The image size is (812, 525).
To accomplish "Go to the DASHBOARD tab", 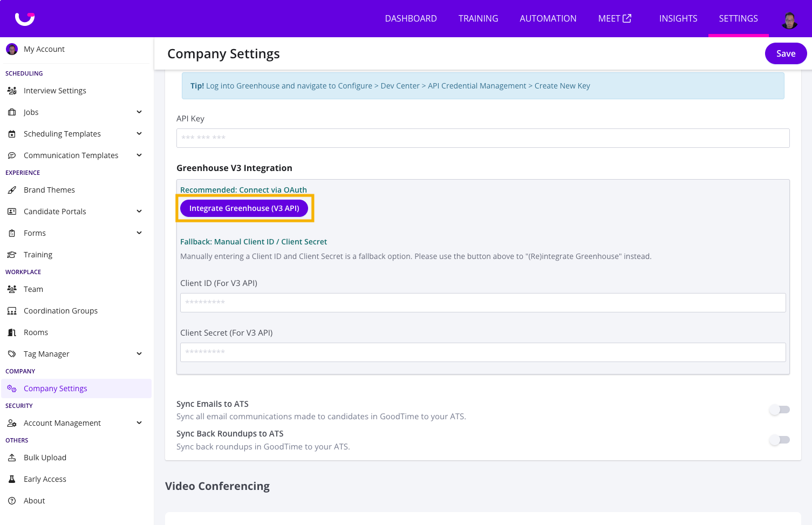I will (411, 18).
